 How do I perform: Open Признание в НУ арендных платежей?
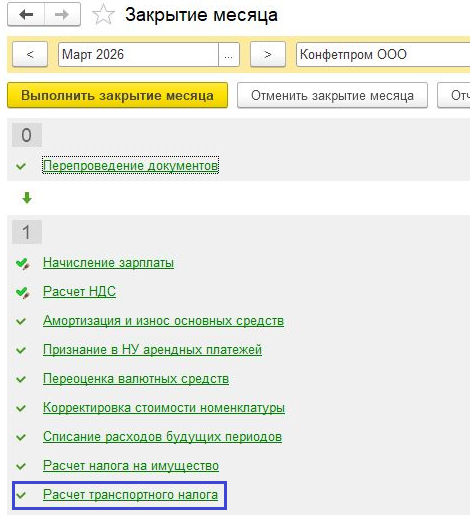tap(152, 350)
